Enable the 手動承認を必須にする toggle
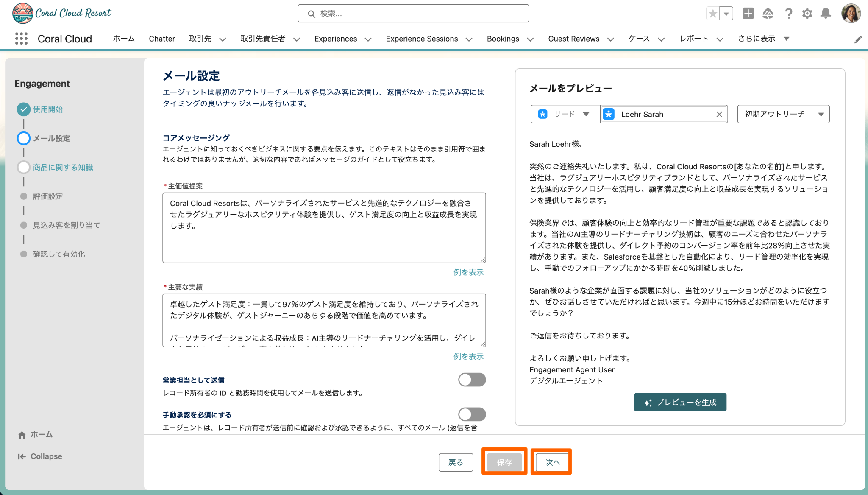The width and height of the screenshot is (868, 495). [472, 414]
